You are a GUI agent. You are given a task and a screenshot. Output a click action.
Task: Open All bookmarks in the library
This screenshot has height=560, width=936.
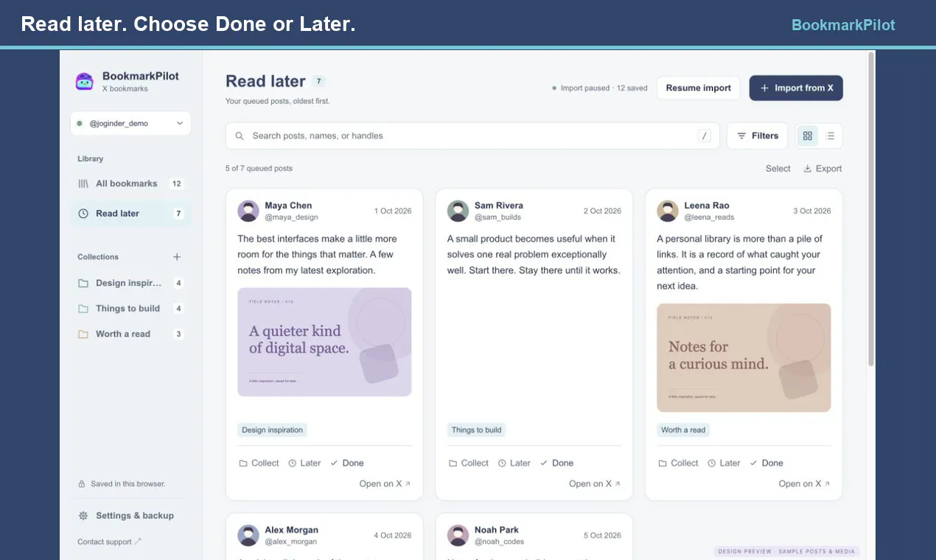pos(130,183)
